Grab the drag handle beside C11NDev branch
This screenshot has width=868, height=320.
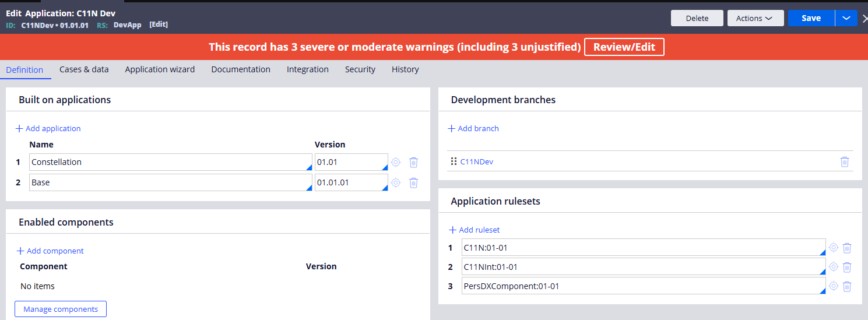[x=454, y=161]
